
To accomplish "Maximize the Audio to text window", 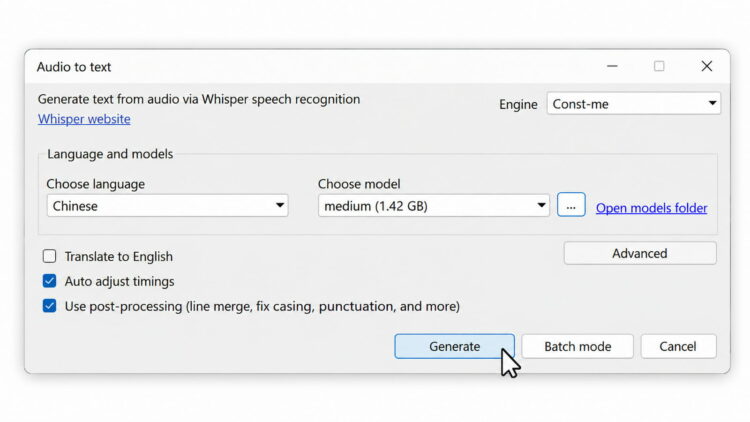I will (x=659, y=66).
